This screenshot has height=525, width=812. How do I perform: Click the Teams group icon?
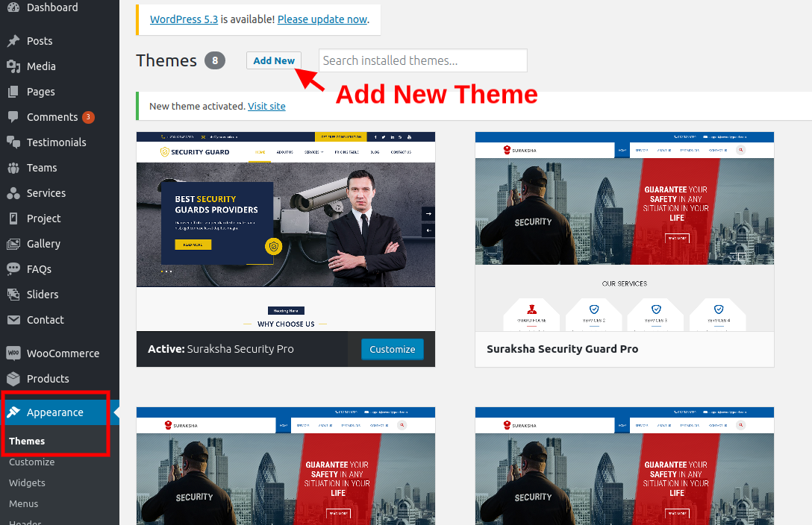tap(13, 168)
